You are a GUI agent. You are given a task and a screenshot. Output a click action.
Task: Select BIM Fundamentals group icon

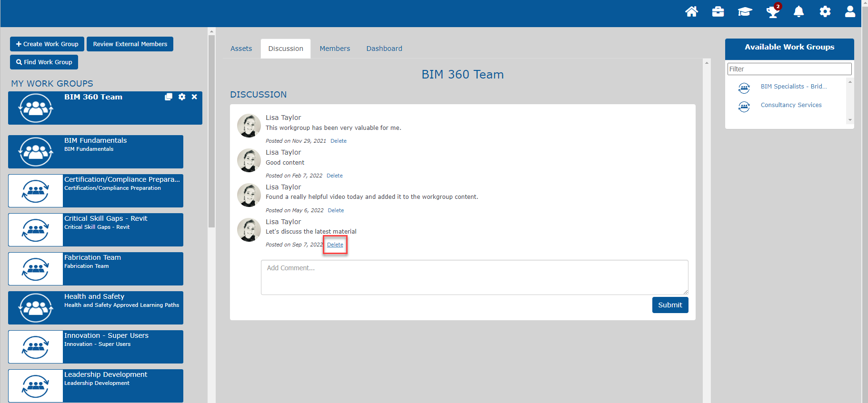tap(36, 152)
